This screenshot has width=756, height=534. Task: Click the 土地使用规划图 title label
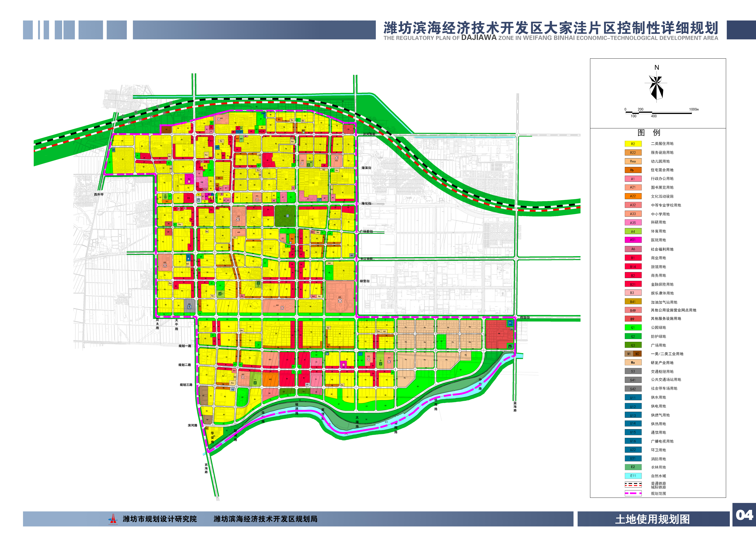point(652,519)
